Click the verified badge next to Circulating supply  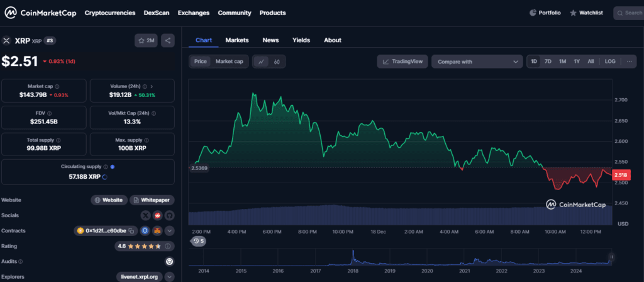[113, 167]
